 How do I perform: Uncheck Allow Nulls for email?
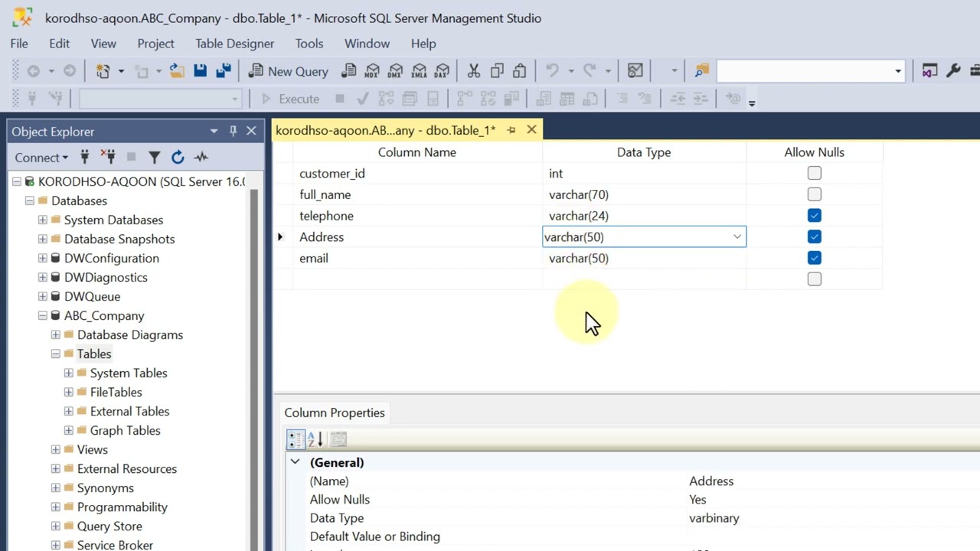(814, 258)
